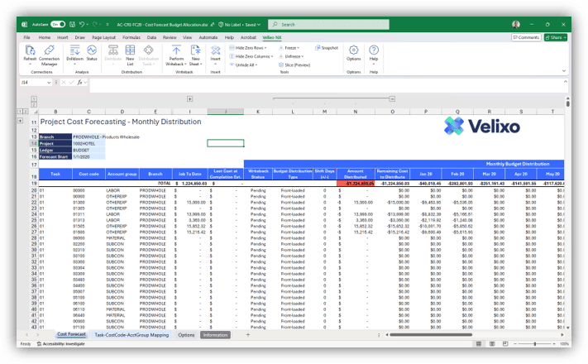The width and height of the screenshot is (588, 364).
Task: Click the New List icon
Action: 130,50
